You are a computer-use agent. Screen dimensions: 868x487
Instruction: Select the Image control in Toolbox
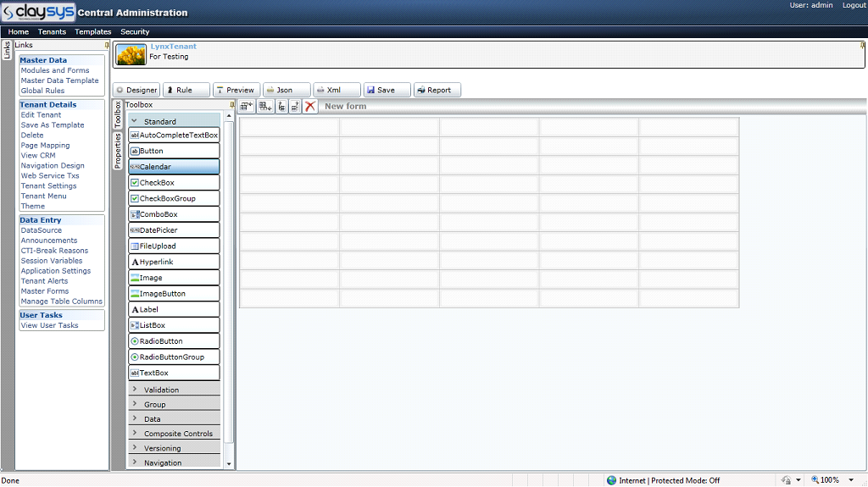coord(174,278)
